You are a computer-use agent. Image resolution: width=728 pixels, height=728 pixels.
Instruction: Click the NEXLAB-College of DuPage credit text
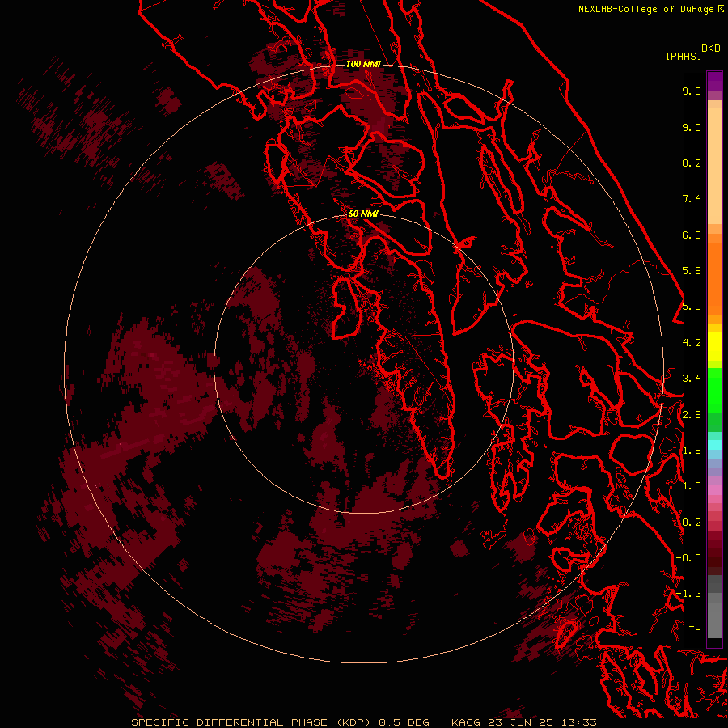click(x=647, y=9)
